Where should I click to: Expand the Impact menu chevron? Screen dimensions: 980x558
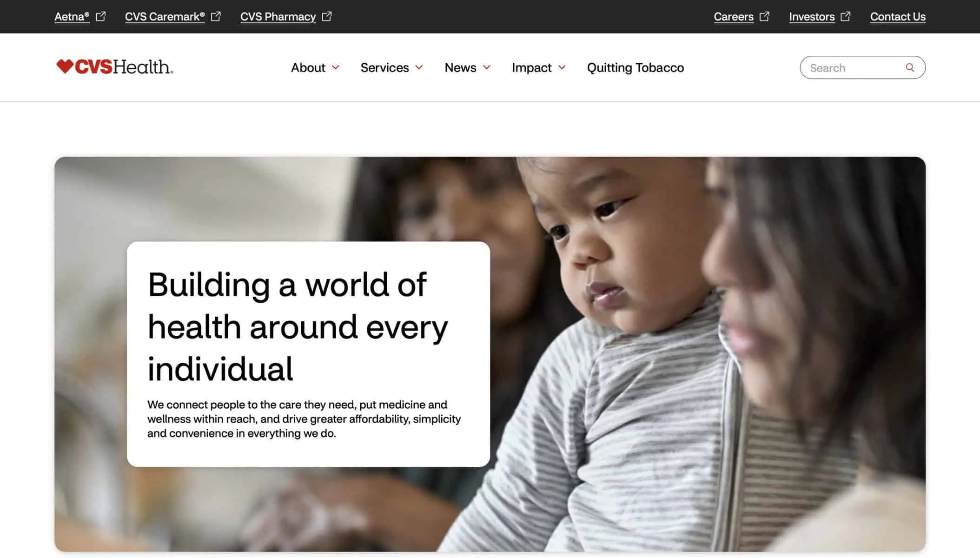[x=562, y=67]
